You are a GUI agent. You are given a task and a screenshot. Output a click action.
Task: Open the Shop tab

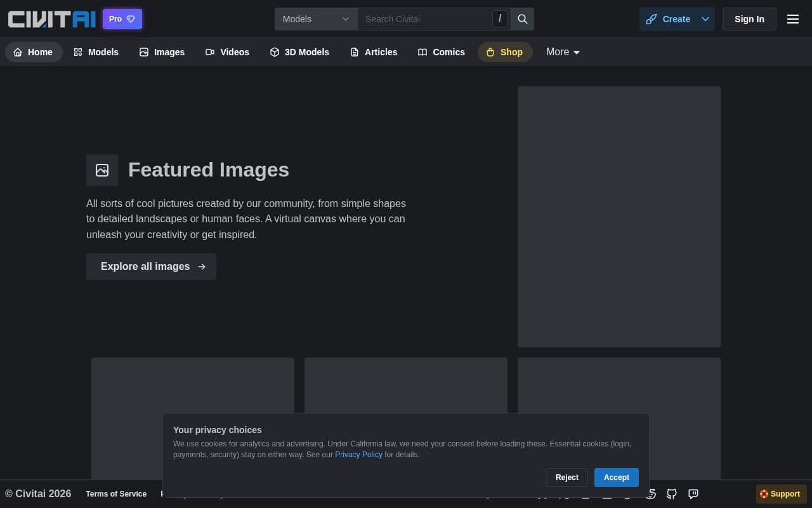pyautogui.click(x=505, y=52)
